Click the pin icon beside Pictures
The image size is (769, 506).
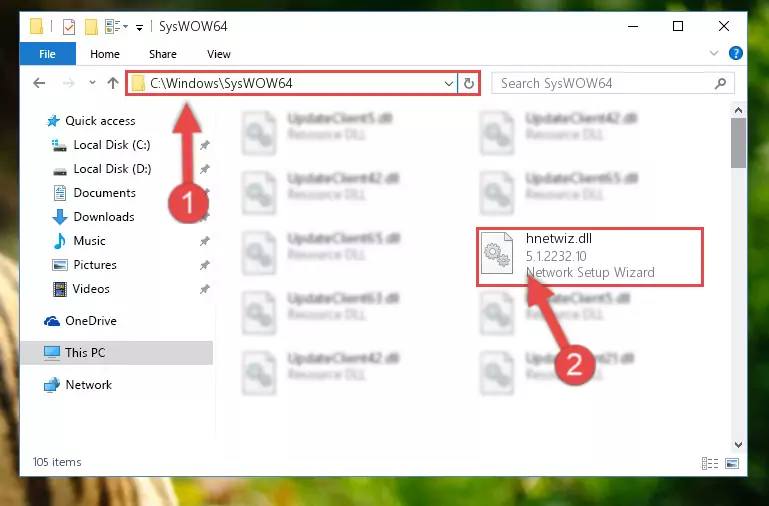[x=205, y=265]
